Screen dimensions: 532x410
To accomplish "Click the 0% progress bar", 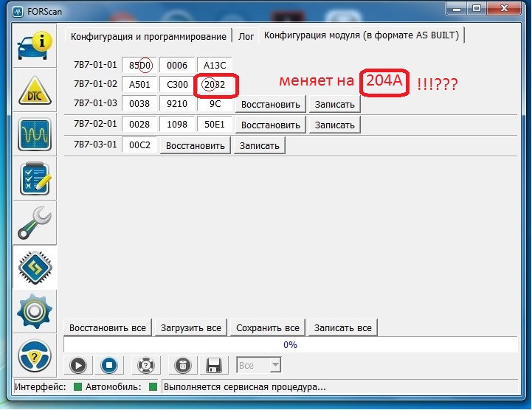I will [290, 344].
